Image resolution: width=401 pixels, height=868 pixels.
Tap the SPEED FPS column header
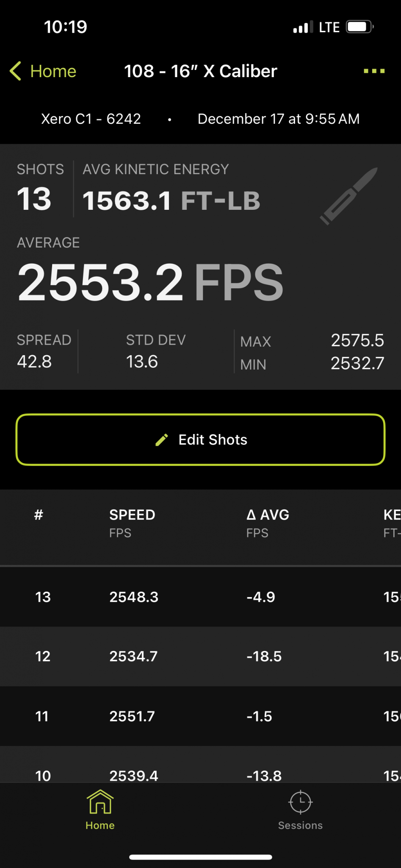click(132, 523)
